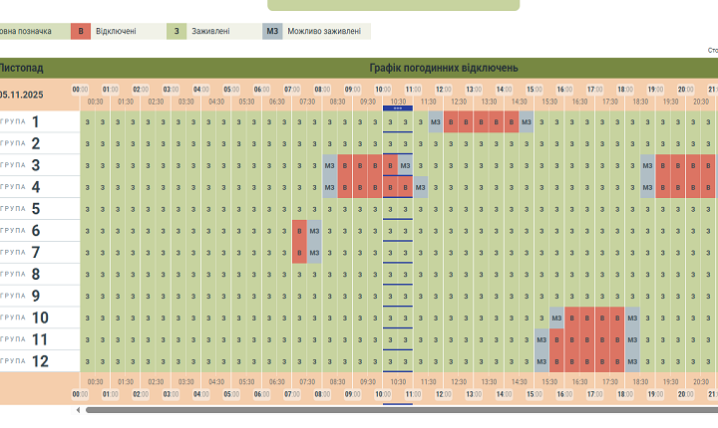Click the gray 'МЗ' legend swatch
The height and width of the screenshot is (428, 718).
(x=272, y=31)
